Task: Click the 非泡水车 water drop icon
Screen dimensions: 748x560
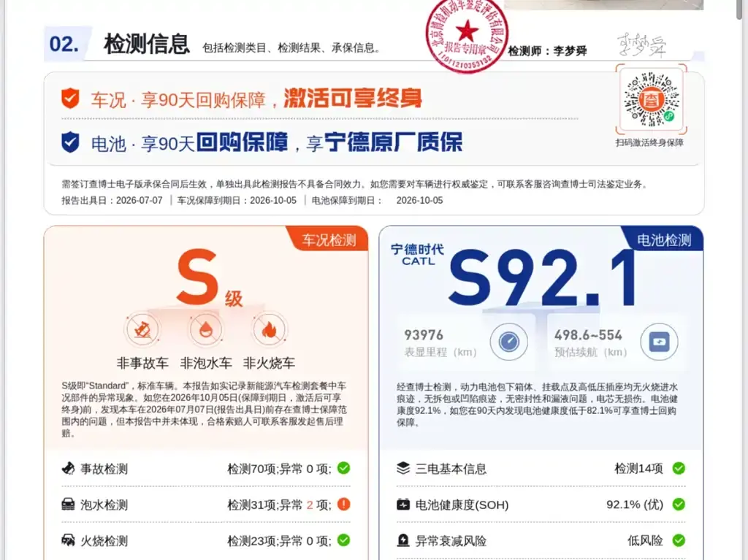Action: 205,329
